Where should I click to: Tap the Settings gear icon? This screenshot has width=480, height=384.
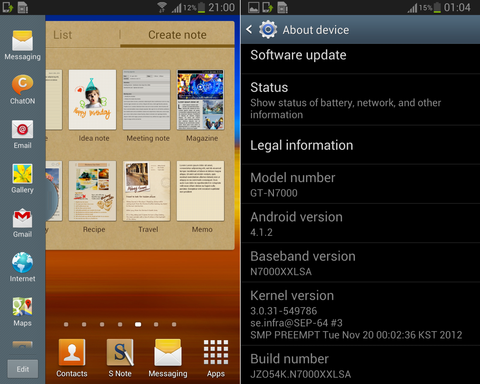(268, 30)
